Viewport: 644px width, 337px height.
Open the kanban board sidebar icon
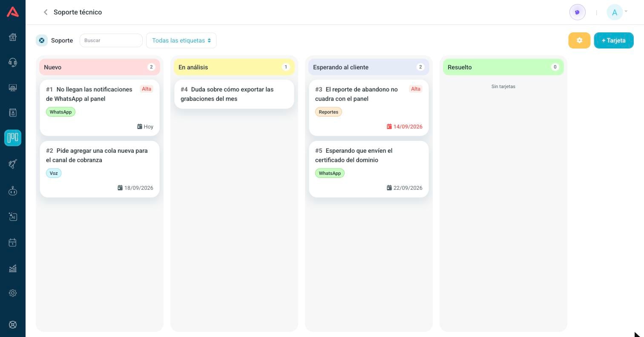pos(13,138)
